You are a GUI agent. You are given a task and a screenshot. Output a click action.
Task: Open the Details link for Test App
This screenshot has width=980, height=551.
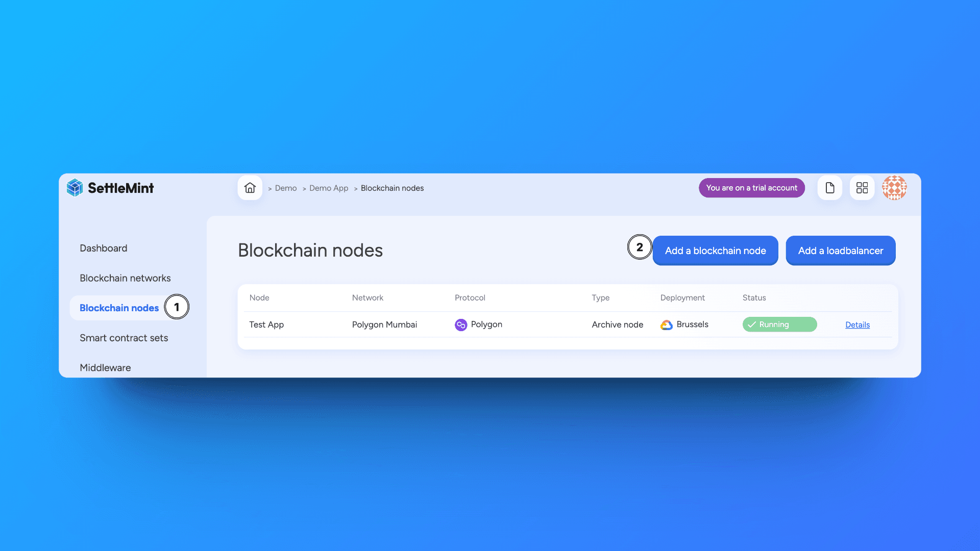(x=857, y=325)
